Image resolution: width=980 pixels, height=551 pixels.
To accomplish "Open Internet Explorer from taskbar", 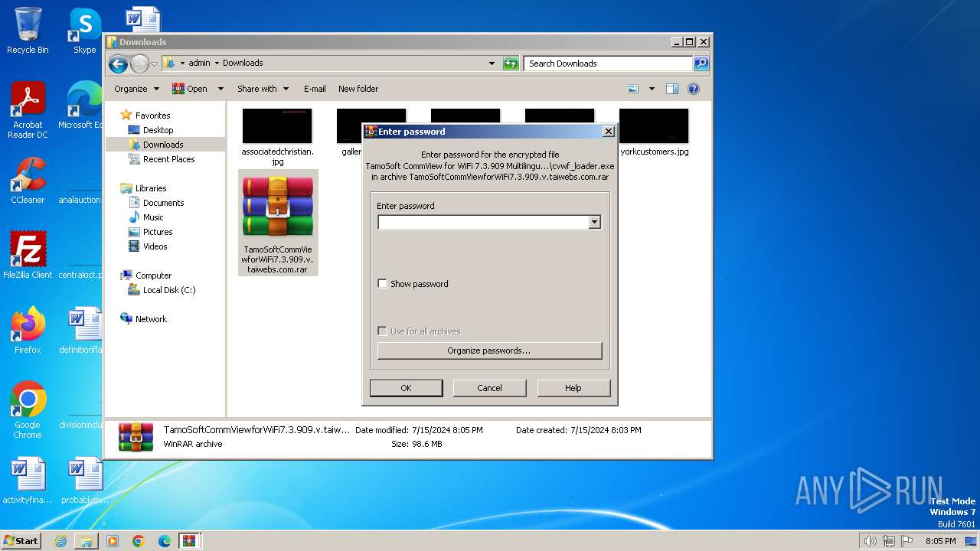I will [60, 541].
